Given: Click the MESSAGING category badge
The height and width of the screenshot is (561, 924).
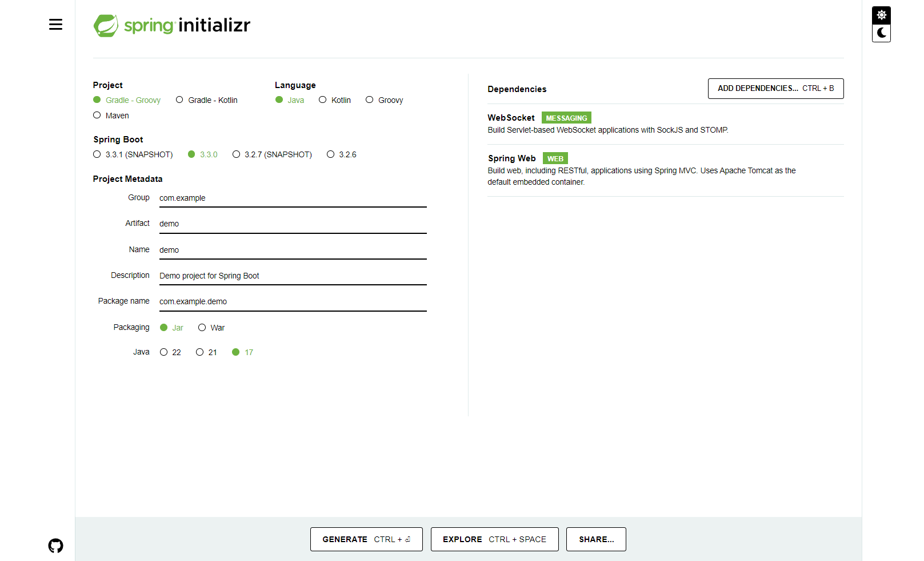Looking at the screenshot, I should (566, 118).
